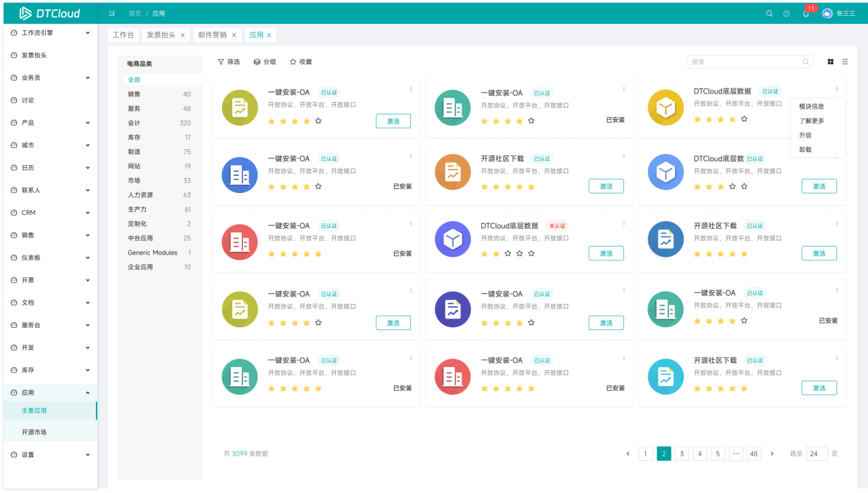Image resolution: width=868 pixels, height=493 pixels.
Task: Open 开源市场 submenu item
Action: tap(50, 432)
